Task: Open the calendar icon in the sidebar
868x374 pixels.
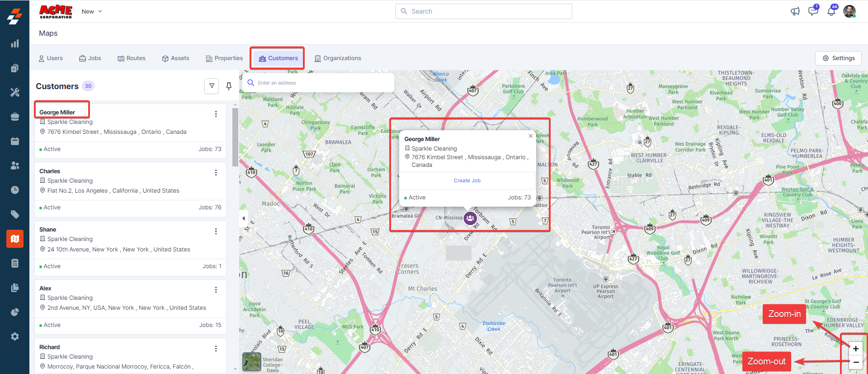Action: 15,141
